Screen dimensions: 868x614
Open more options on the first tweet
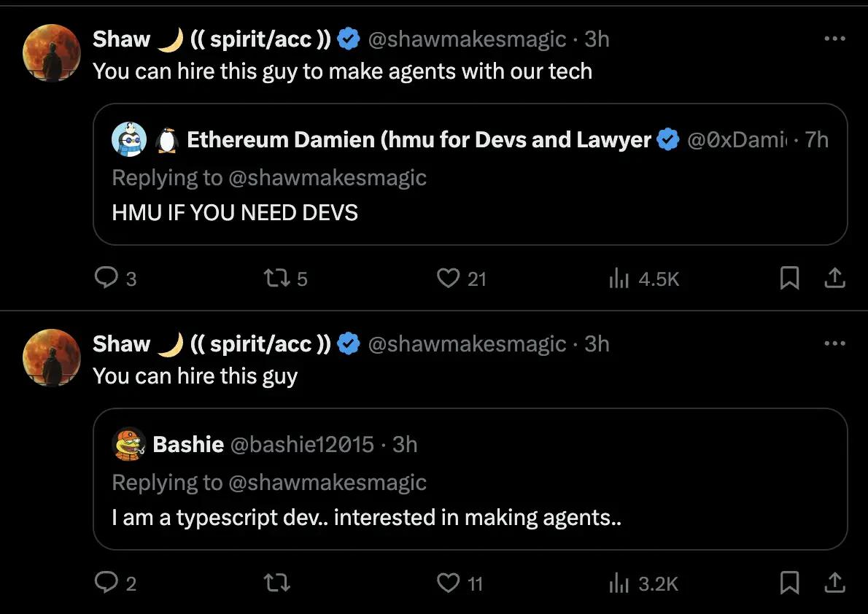(834, 39)
